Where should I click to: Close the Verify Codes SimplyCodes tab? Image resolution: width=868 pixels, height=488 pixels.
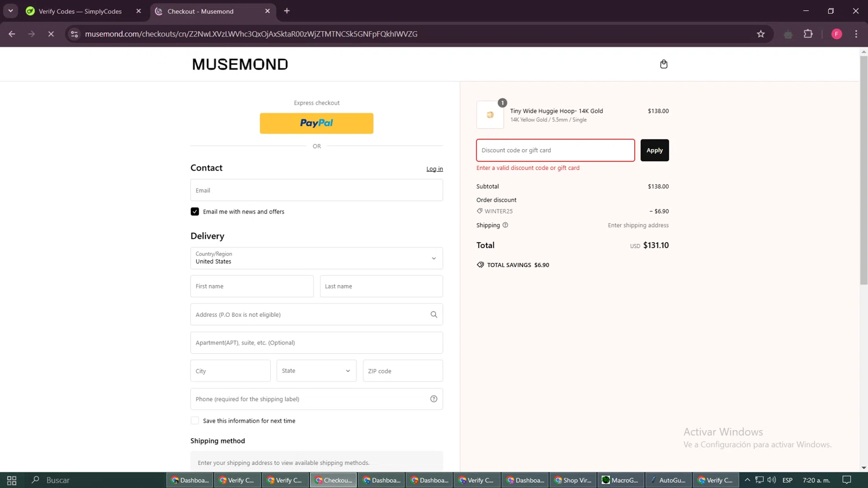pyautogui.click(x=138, y=11)
